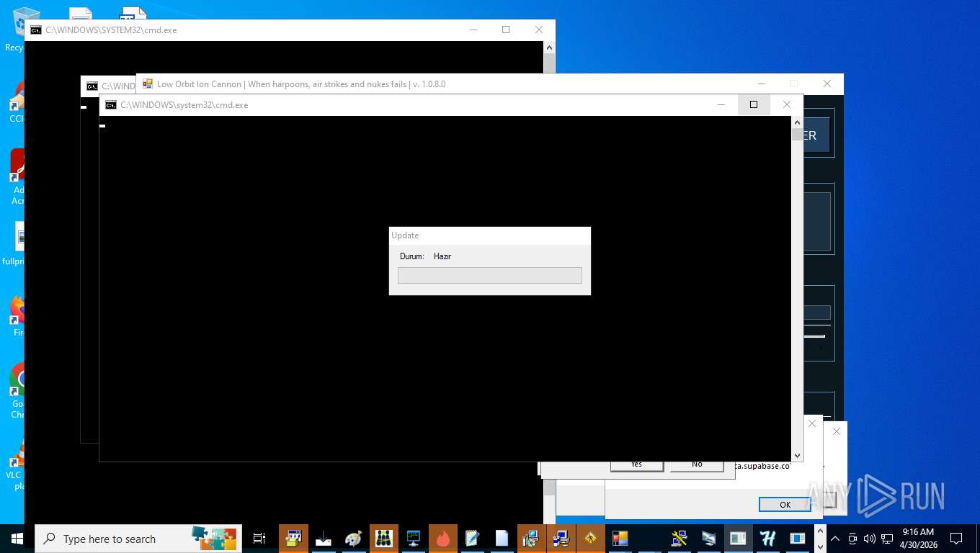
Task: Open the computer with disc taskbar icon
Action: 532,539
